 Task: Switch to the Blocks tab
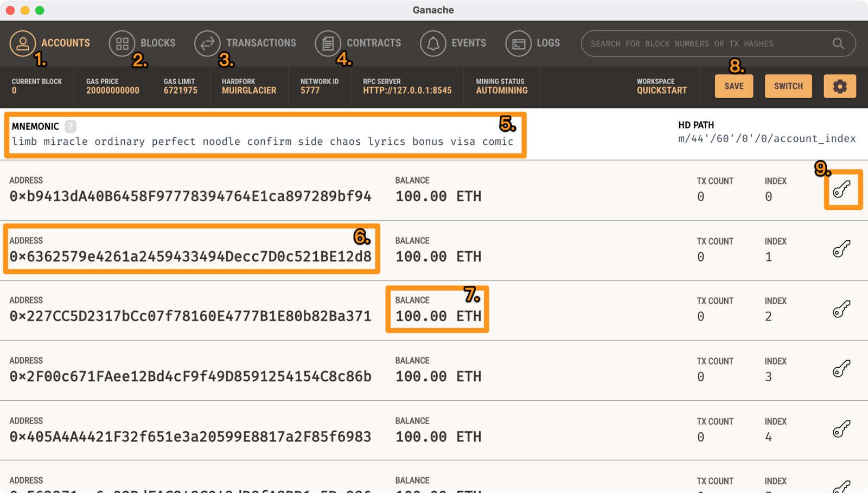(x=143, y=43)
